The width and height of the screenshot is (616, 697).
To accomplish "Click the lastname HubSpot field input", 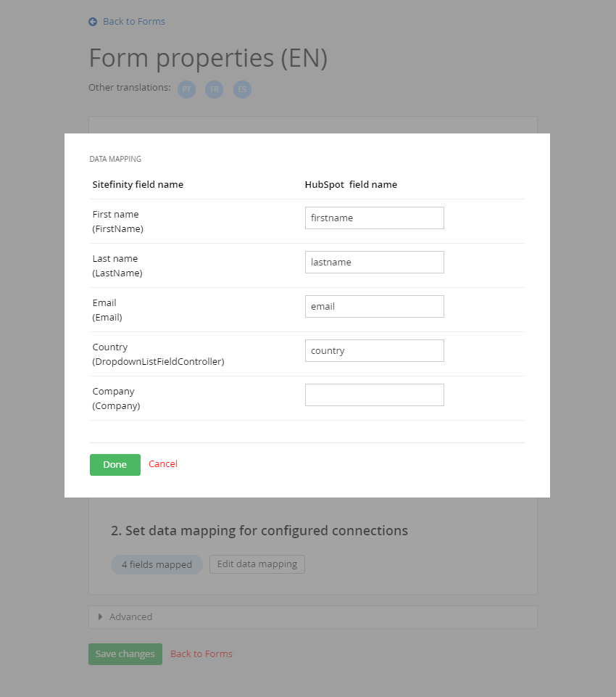I will (x=374, y=262).
